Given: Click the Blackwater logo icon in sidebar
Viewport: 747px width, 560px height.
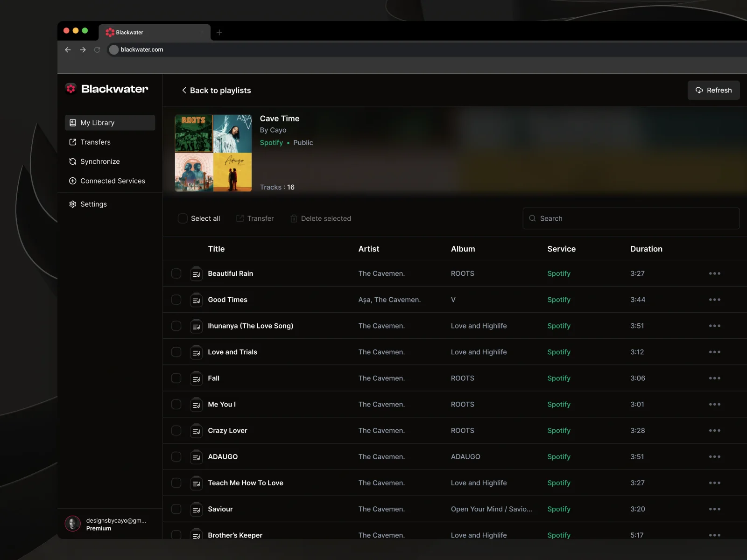Looking at the screenshot, I should (x=71, y=89).
